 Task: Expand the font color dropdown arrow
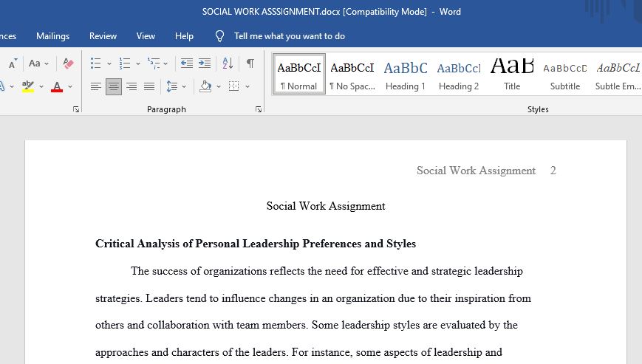[x=70, y=86]
